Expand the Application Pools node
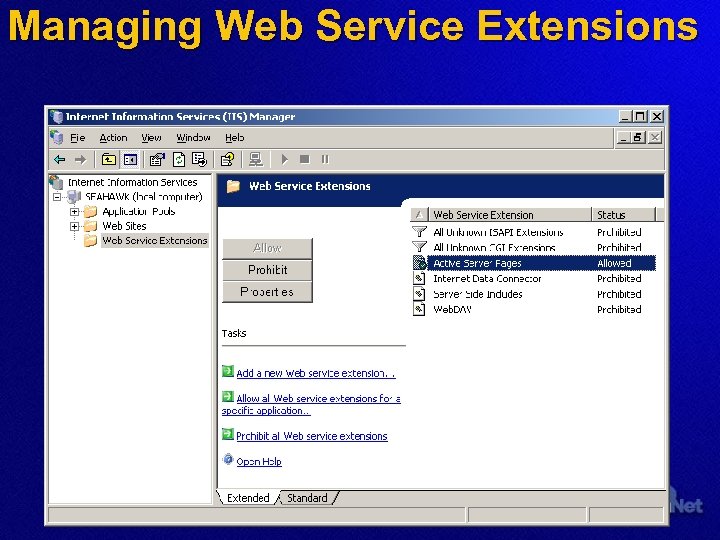 [74, 212]
